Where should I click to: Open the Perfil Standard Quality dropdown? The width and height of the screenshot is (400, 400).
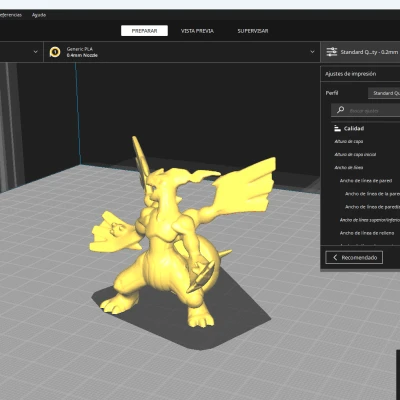click(x=384, y=93)
